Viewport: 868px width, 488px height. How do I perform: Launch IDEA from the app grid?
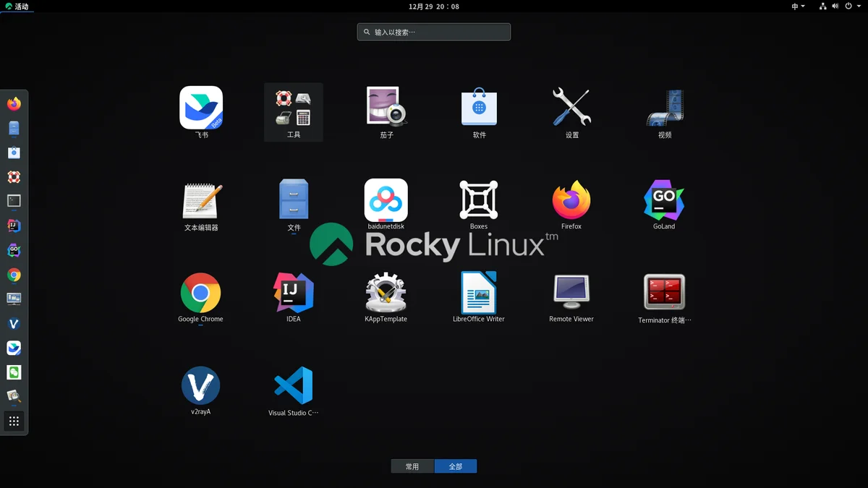point(294,298)
